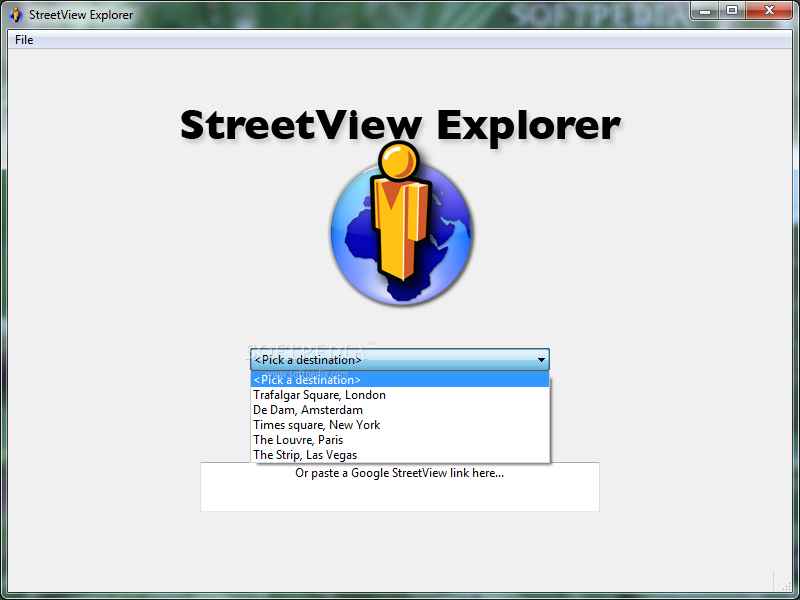Click the app icon in title bar
The image size is (800, 600).
pos(16,15)
